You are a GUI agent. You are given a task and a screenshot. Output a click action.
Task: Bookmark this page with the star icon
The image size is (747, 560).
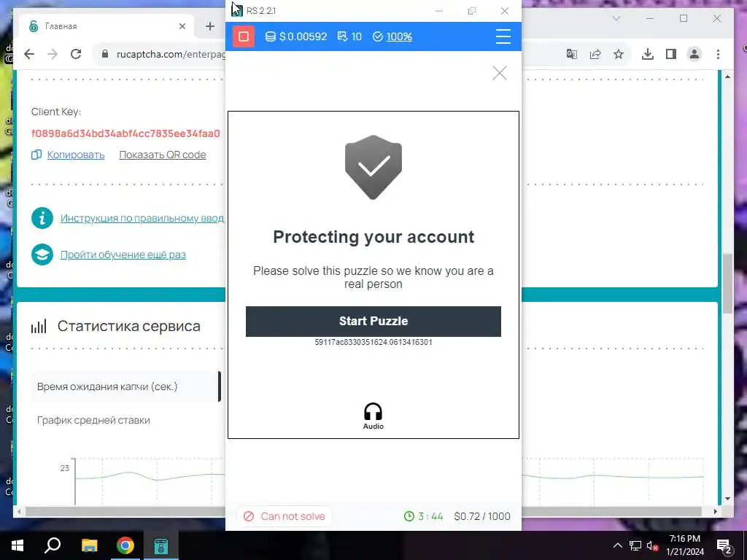(x=619, y=54)
